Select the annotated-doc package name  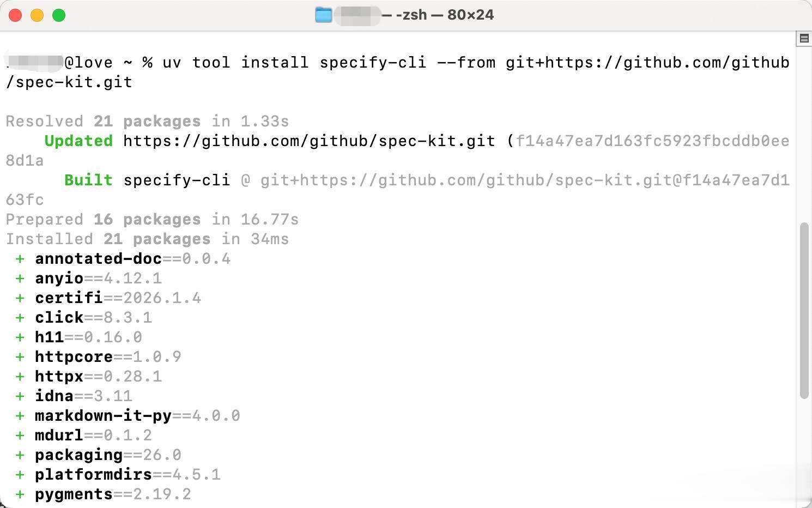pos(98,259)
